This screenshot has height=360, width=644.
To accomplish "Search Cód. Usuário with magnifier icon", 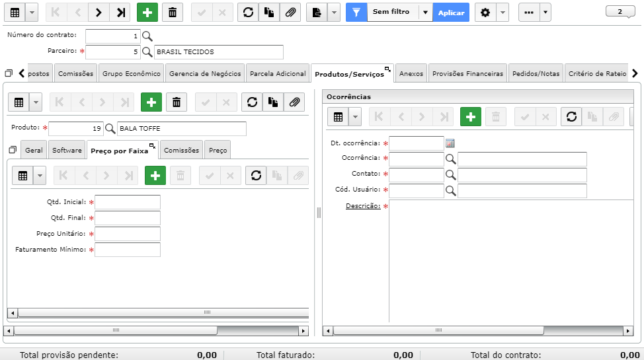I will (x=451, y=191).
